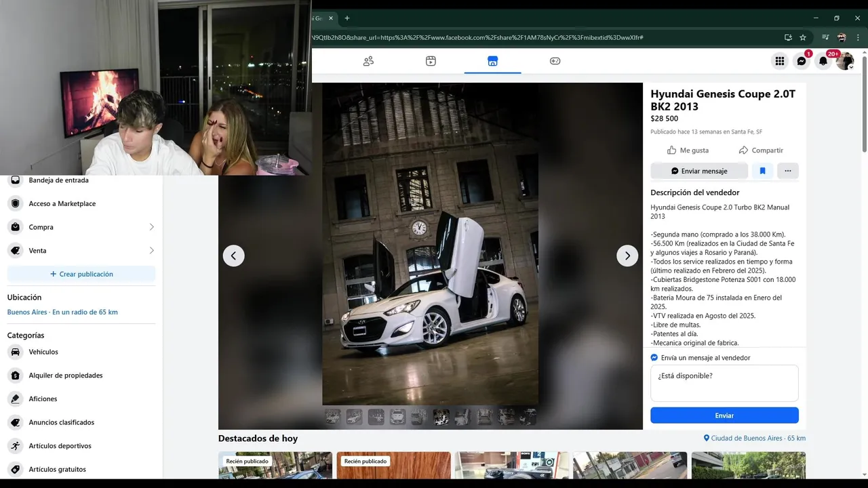
Task: Select the Marketplace tab icon
Action: [x=493, y=61]
